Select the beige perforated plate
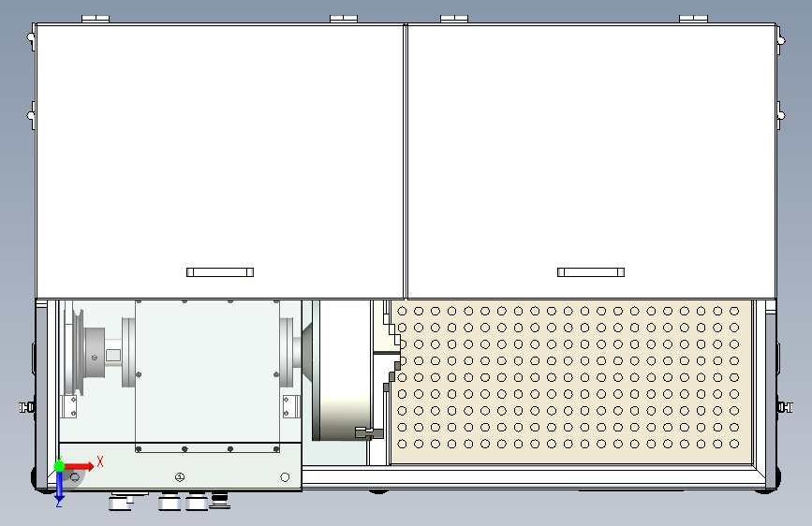Screen dimensions: 812x526 570,382
